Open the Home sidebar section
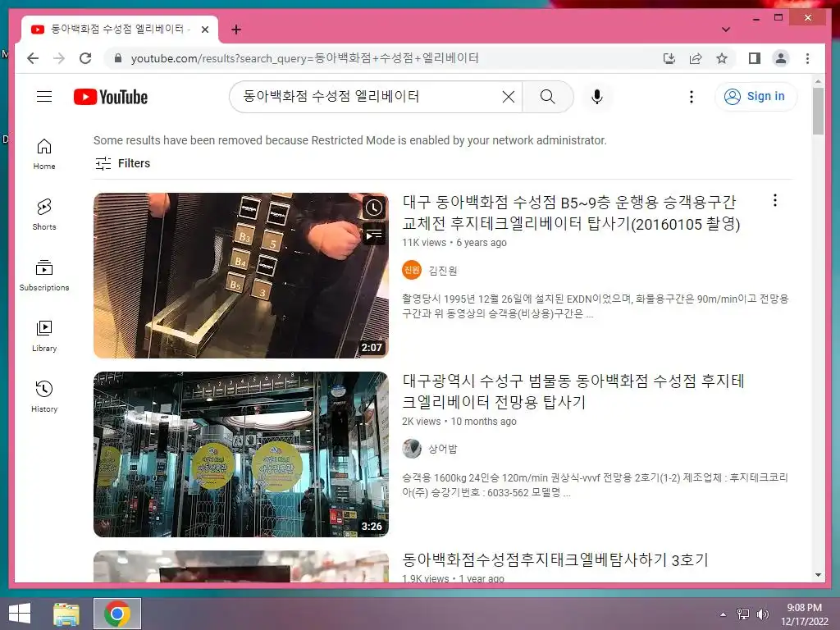Screen dimensions: 840x630 44,154
